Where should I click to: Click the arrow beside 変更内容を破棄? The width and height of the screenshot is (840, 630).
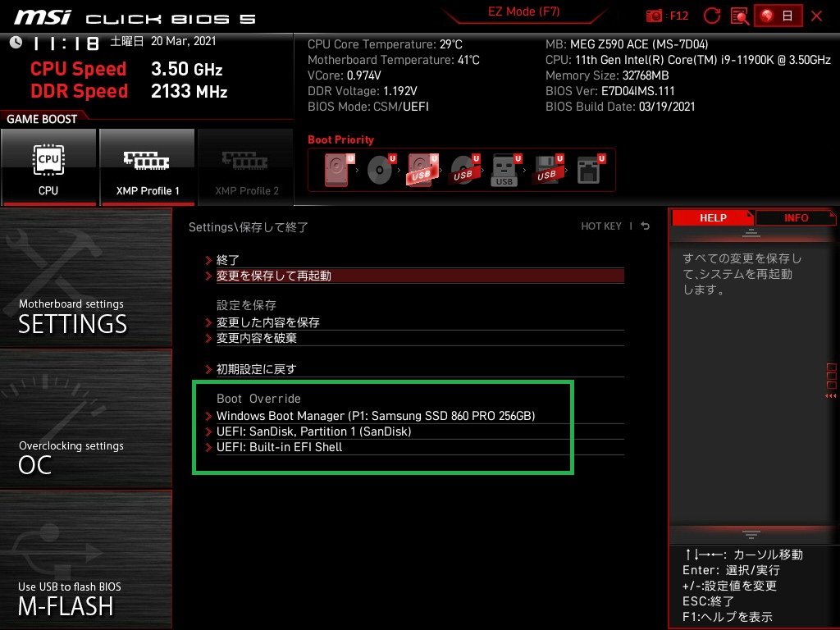click(x=208, y=338)
